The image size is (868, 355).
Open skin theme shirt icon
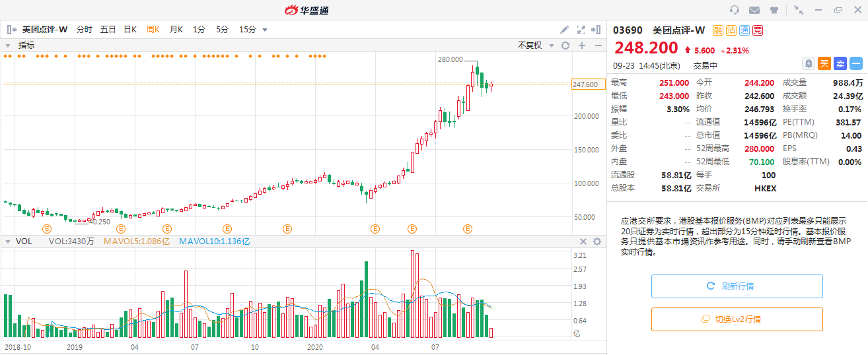pos(774,10)
